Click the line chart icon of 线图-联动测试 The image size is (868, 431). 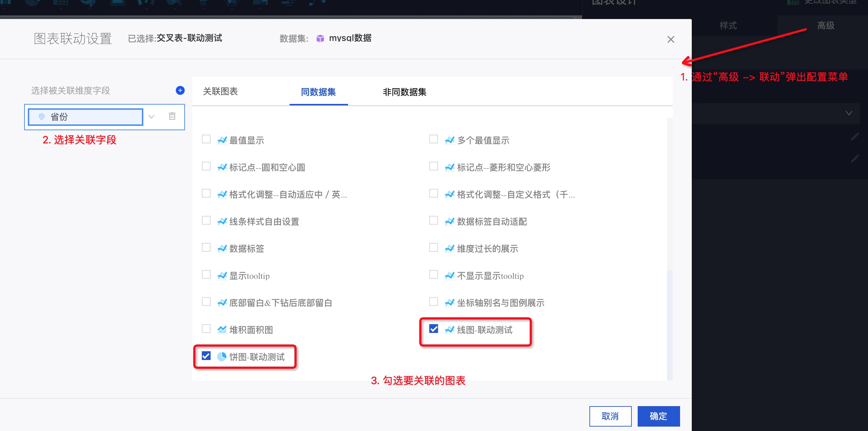[449, 330]
